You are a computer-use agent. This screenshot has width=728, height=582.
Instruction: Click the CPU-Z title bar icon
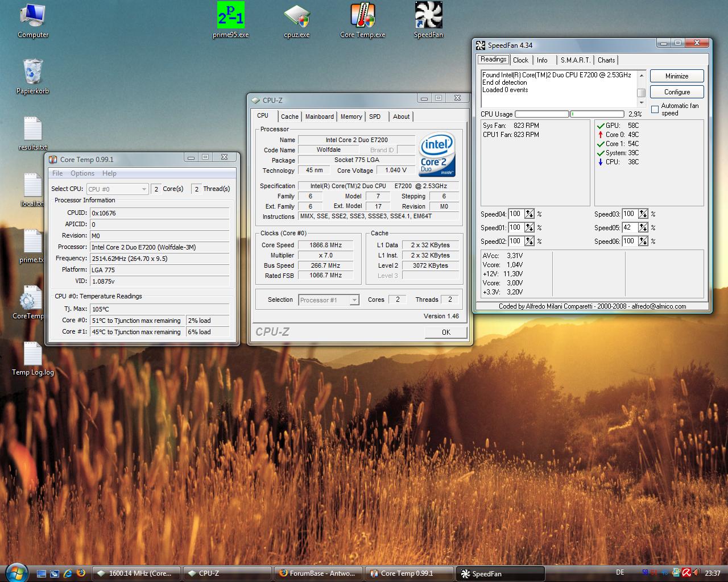click(x=255, y=101)
